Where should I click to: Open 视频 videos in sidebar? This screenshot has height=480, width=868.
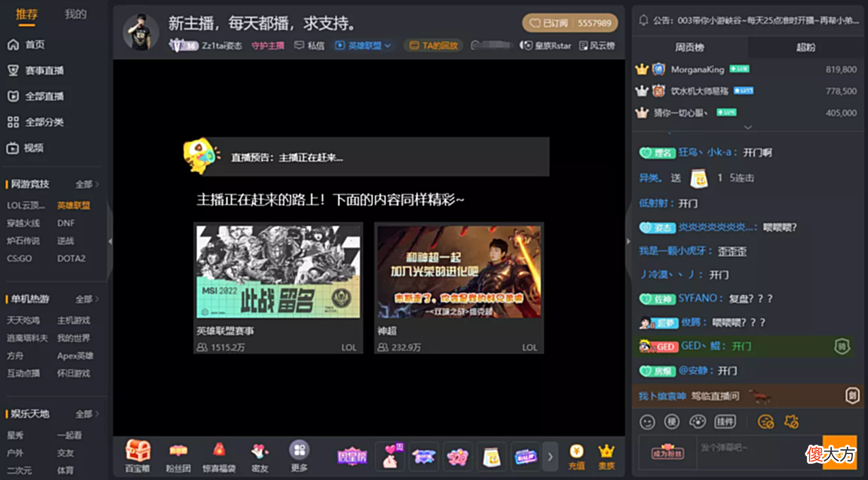[x=26, y=148]
